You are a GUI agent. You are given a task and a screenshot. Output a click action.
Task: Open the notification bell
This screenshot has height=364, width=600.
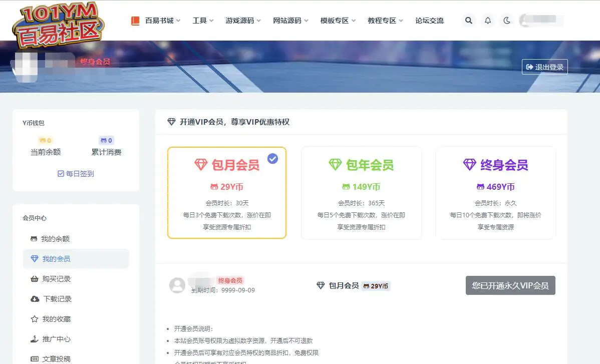click(x=487, y=21)
